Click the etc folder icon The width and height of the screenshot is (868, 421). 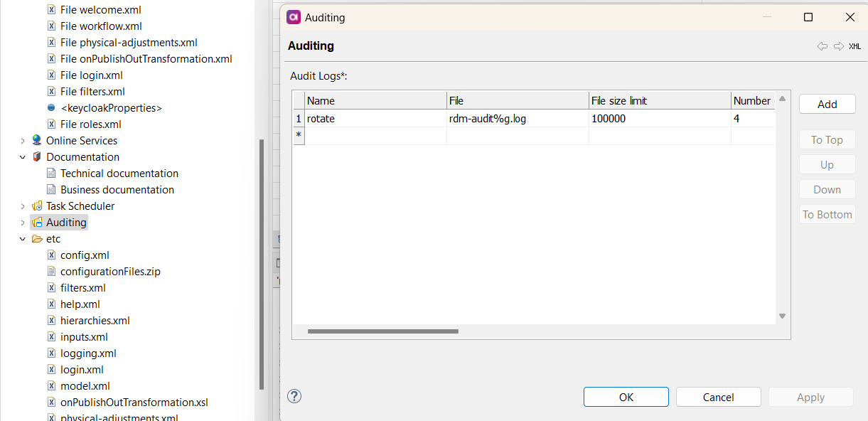37,238
